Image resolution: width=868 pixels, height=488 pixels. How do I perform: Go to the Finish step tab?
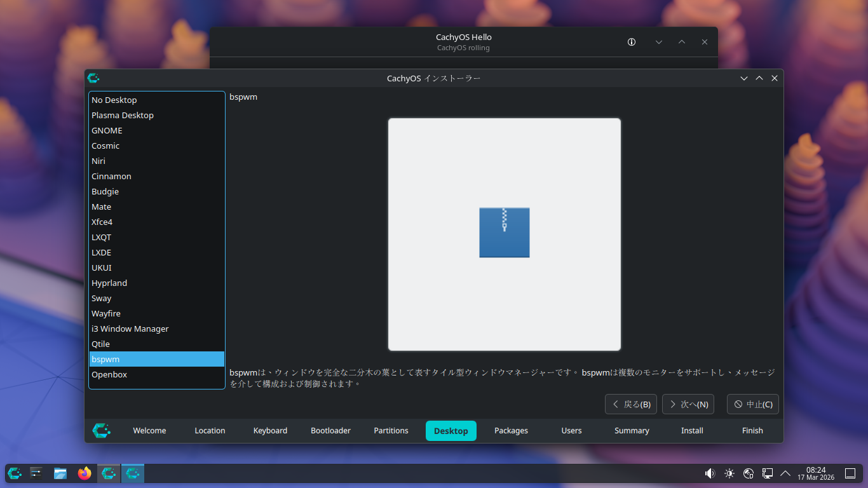pyautogui.click(x=752, y=431)
